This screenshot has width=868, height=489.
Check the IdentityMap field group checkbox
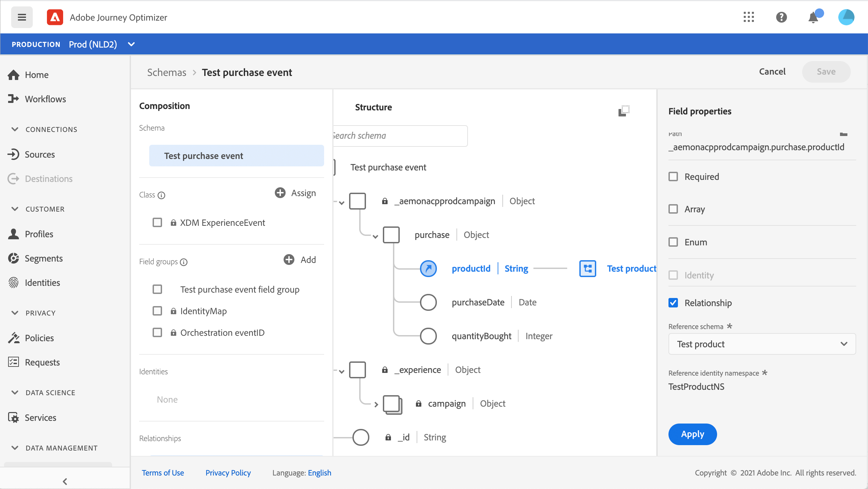click(x=157, y=311)
